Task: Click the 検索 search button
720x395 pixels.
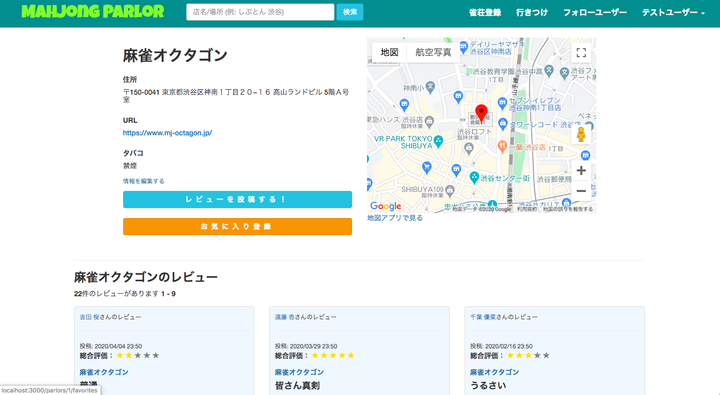Action: pos(350,12)
